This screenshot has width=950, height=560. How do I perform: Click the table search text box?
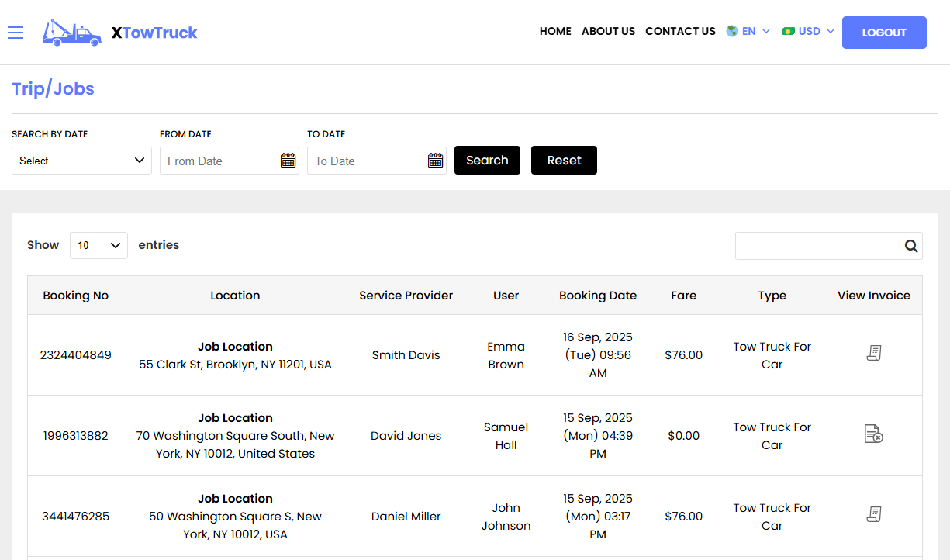pos(814,245)
